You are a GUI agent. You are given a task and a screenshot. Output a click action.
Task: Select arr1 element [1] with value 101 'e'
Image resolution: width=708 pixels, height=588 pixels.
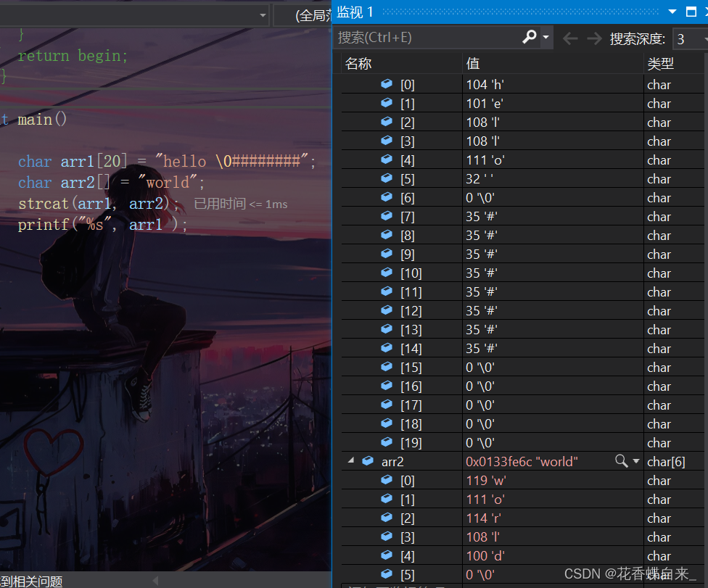click(x=522, y=104)
